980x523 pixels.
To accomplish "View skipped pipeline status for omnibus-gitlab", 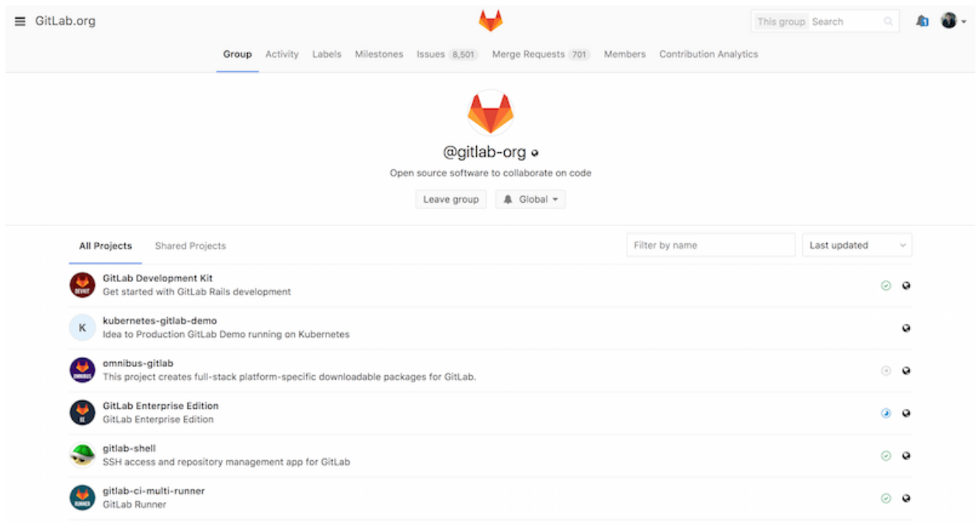I will pyautogui.click(x=886, y=371).
